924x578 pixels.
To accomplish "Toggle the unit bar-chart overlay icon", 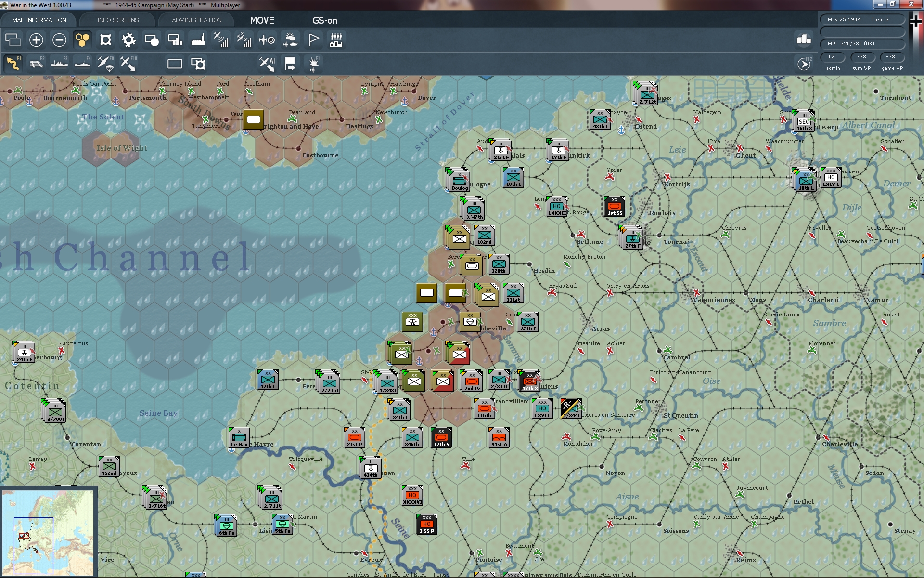I will click(175, 40).
